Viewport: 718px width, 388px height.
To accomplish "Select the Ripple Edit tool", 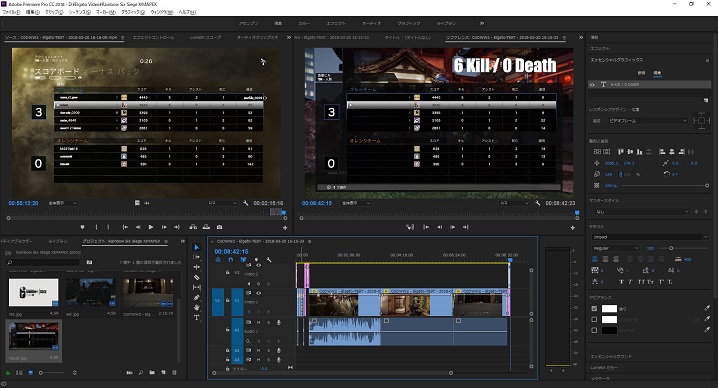I will (x=196, y=267).
